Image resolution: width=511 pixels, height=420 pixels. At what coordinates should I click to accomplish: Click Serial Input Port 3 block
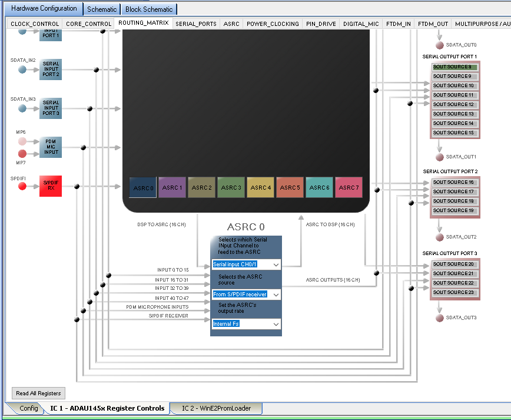(x=51, y=108)
